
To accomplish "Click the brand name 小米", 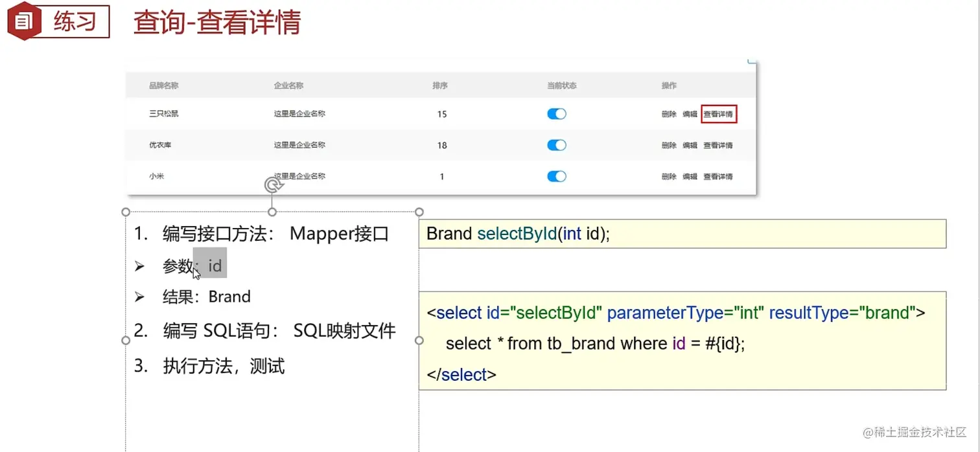I will pos(156,176).
